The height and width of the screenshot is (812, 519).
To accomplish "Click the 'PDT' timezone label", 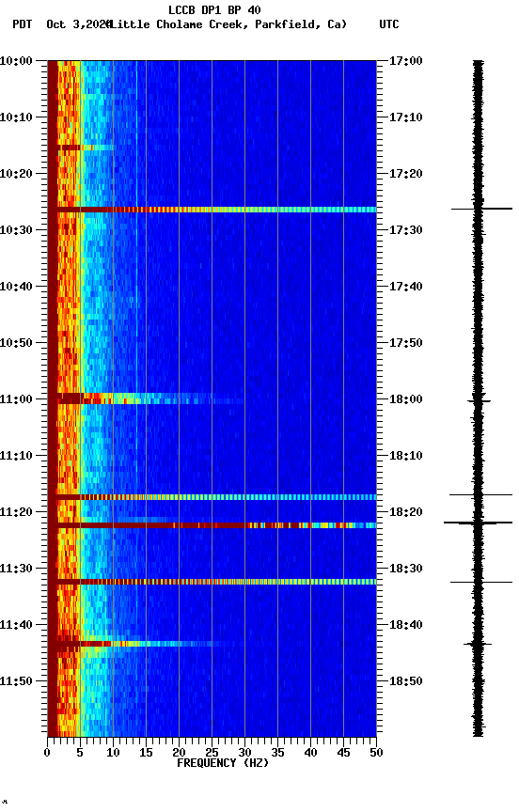I will click(x=23, y=24).
